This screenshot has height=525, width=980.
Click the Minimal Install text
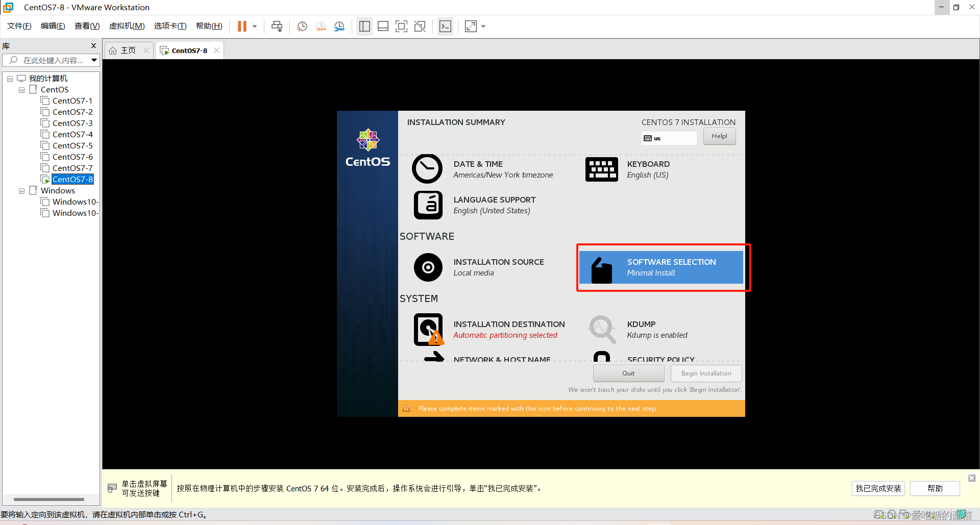(651, 273)
